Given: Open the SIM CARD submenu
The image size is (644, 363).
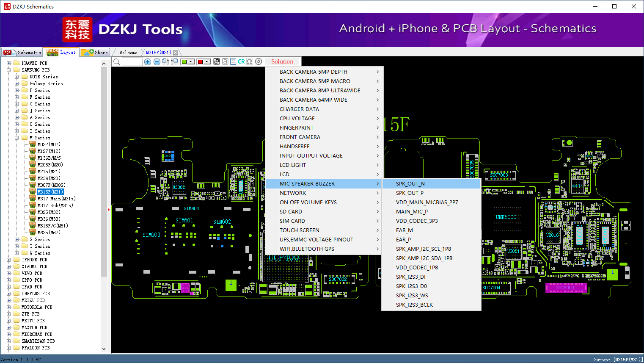Looking at the screenshot, I should [x=325, y=221].
